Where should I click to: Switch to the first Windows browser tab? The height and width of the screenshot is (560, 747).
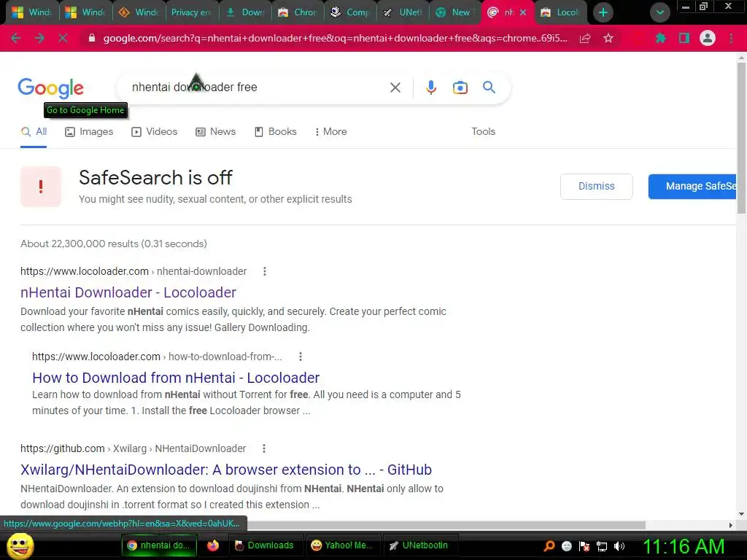(x=32, y=12)
